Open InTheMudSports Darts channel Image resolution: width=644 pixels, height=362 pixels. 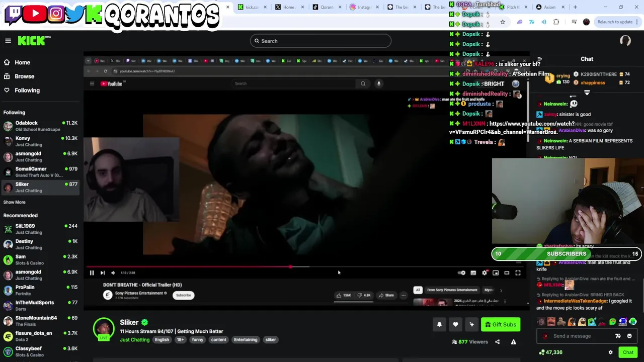tap(40, 306)
